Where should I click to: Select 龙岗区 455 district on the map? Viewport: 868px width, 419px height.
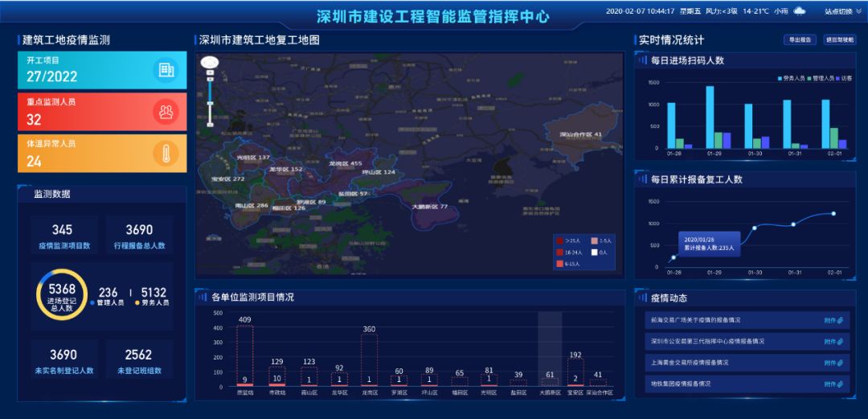[345, 163]
